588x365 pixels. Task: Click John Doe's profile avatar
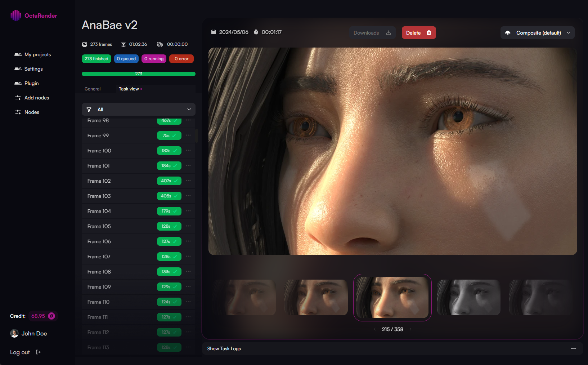(x=14, y=333)
